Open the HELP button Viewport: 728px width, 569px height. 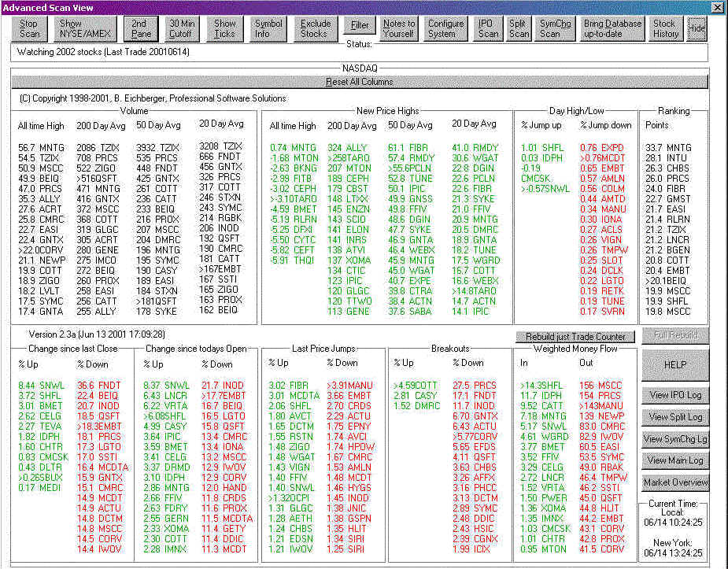pos(675,365)
